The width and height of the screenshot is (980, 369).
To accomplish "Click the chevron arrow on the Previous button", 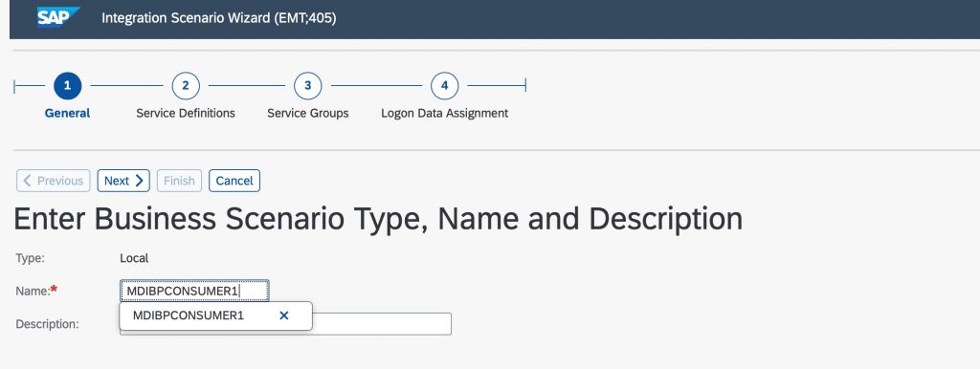I will click(27, 181).
